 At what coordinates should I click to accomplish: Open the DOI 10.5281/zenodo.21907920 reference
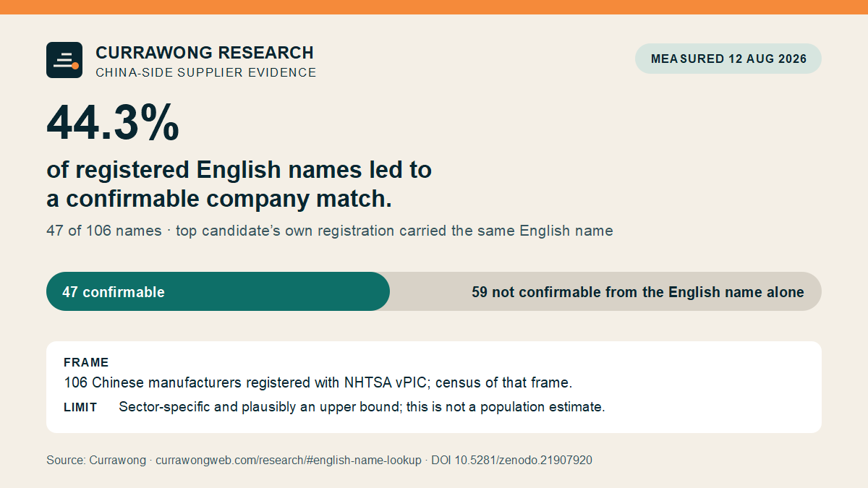click(x=511, y=460)
